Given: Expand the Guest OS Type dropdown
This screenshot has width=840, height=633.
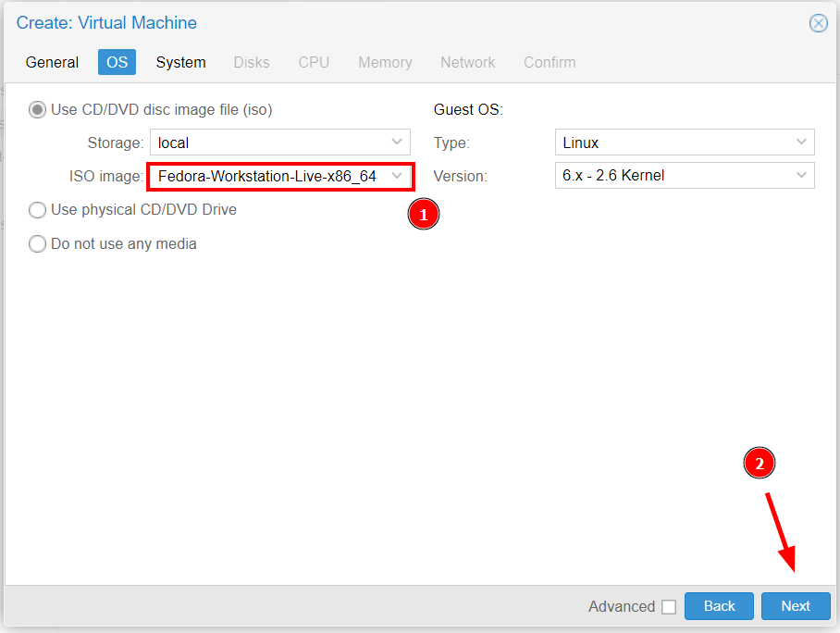Looking at the screenshot, I should [x=801, y=143].
